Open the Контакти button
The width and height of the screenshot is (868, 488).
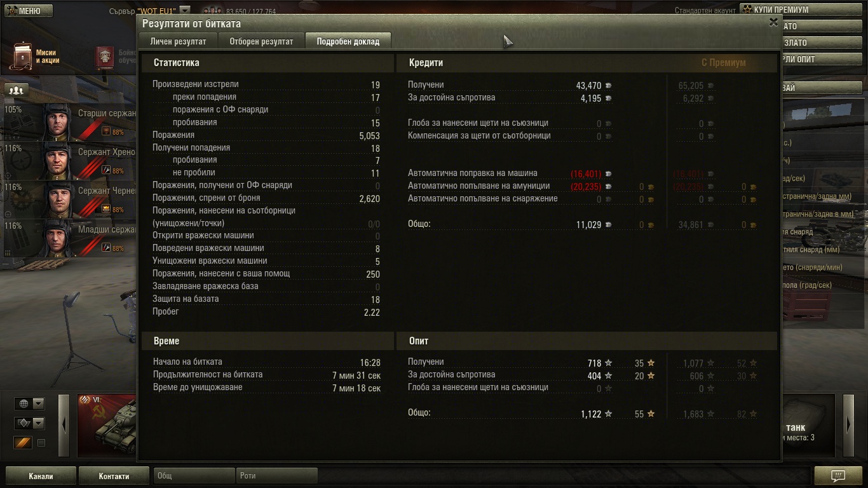(114, 476)
